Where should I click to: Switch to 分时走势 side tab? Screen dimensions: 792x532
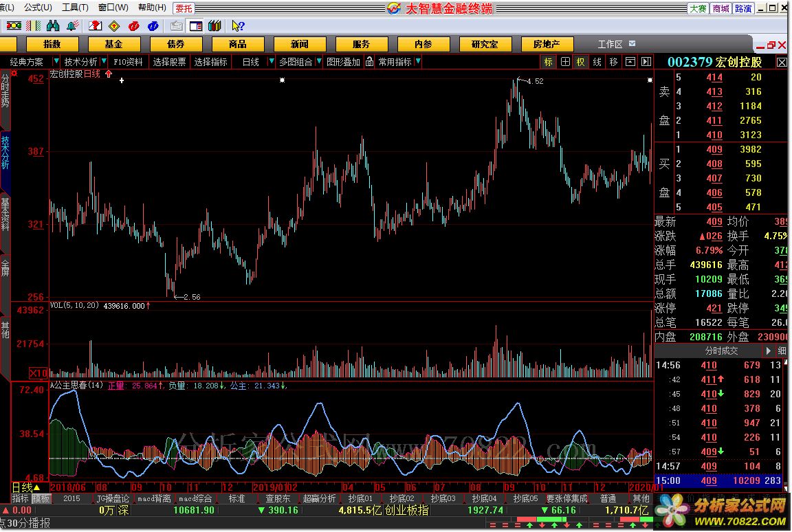click(5, 91)
